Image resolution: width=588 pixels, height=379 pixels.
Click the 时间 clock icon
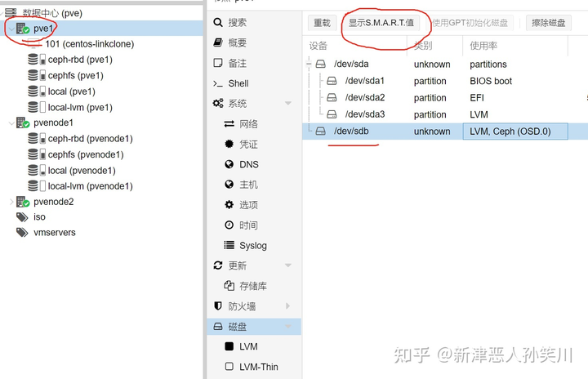pyautogui.click(x=229, y=225)
